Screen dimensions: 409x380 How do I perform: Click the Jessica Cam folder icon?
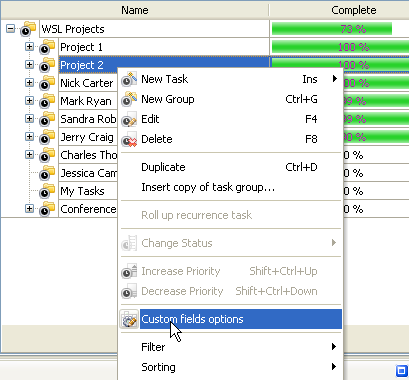coord(47,173)
